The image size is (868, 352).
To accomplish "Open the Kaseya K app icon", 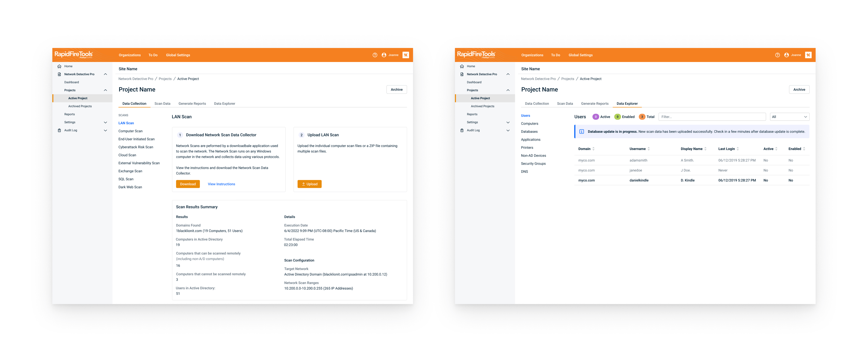I will 406,55.
